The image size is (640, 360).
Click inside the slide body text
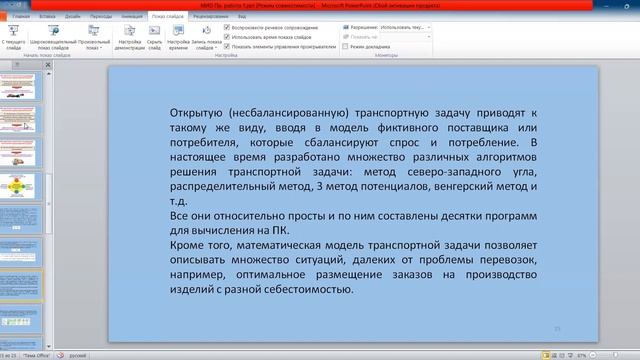tap(353, 201)
